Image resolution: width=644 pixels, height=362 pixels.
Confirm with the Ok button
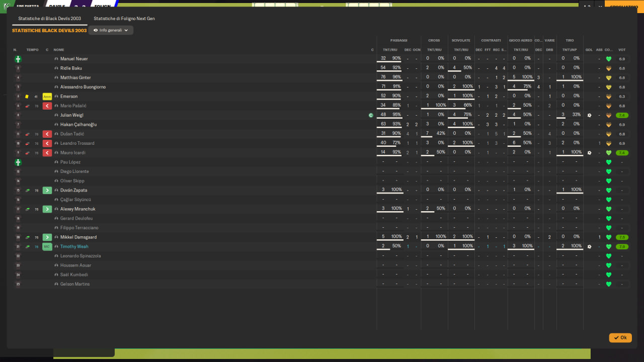tap(620, 338)
